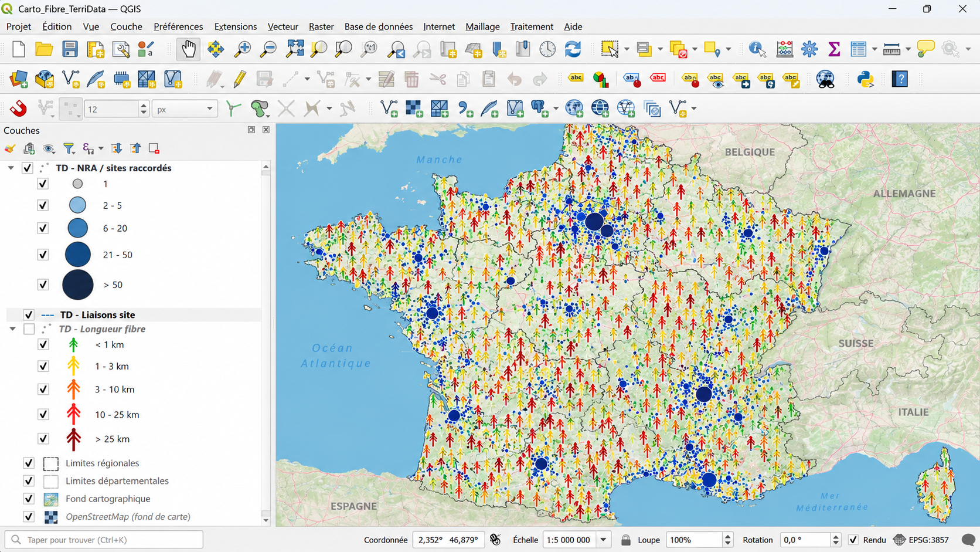Enable snapping with the magnet icon
The width and height of the screenshot is (980, 552).
(18, 109)
